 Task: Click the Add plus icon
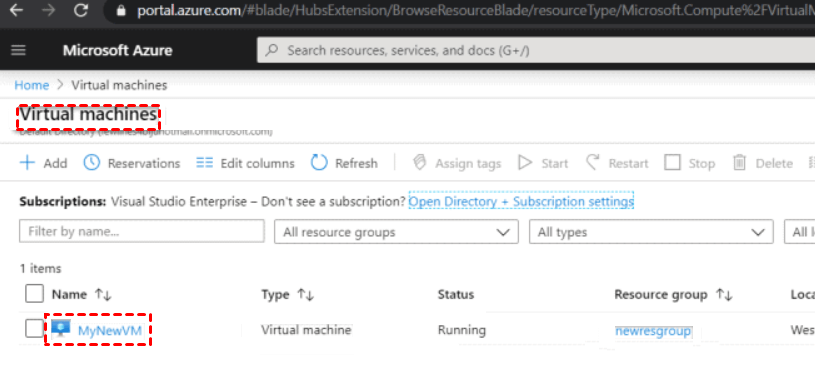click(x=27, y=163)
